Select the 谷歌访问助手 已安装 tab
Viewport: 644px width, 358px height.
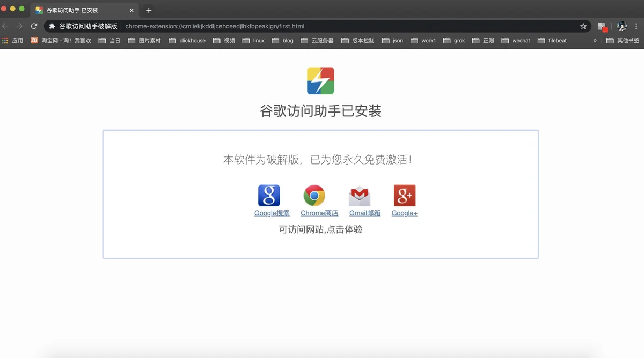[84, 10]
